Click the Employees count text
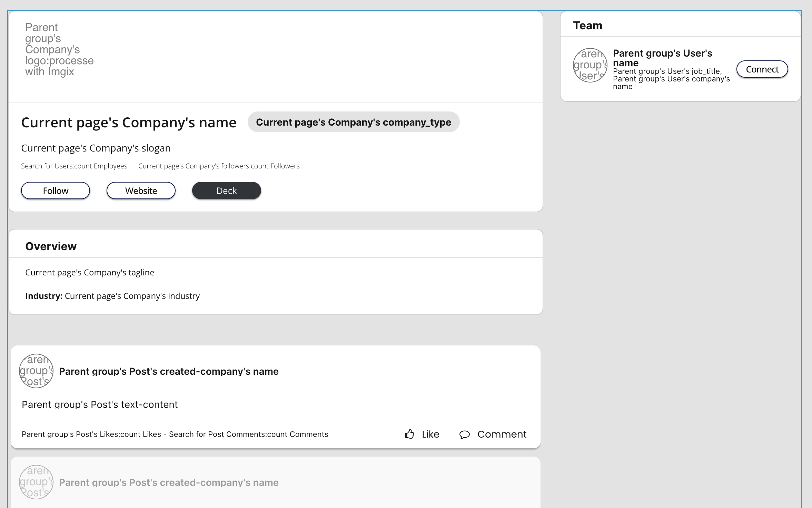Image resolution: width=812 pixels, height=508 pixels. [x=74, y=166]
